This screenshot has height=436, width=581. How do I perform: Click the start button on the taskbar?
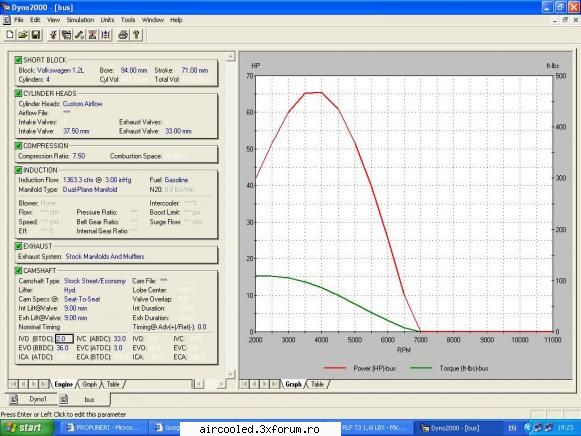pyautogui.click(x=25, y=428)
